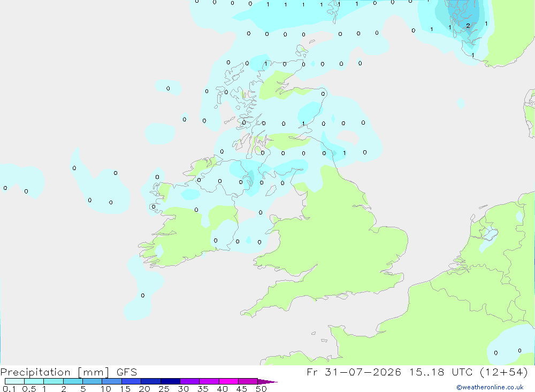Choose the blue 10–15 legend color block
This screenshot has height=392, width=535.
[x=112, y=381]
